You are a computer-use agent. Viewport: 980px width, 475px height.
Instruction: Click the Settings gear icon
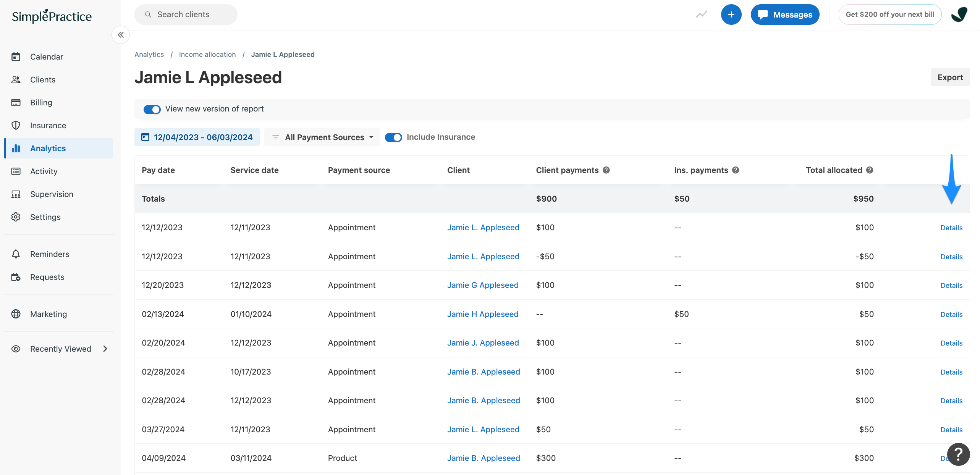click(x=16, y=217)
